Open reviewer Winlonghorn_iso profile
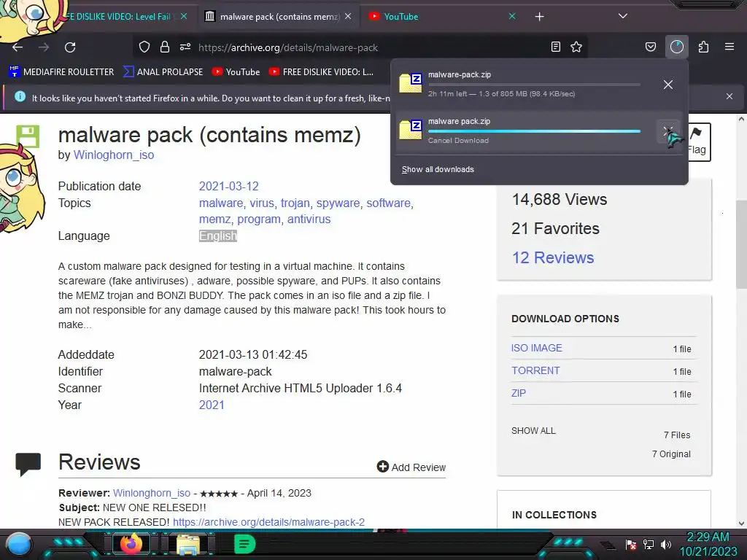 click(x=152, y=493)
